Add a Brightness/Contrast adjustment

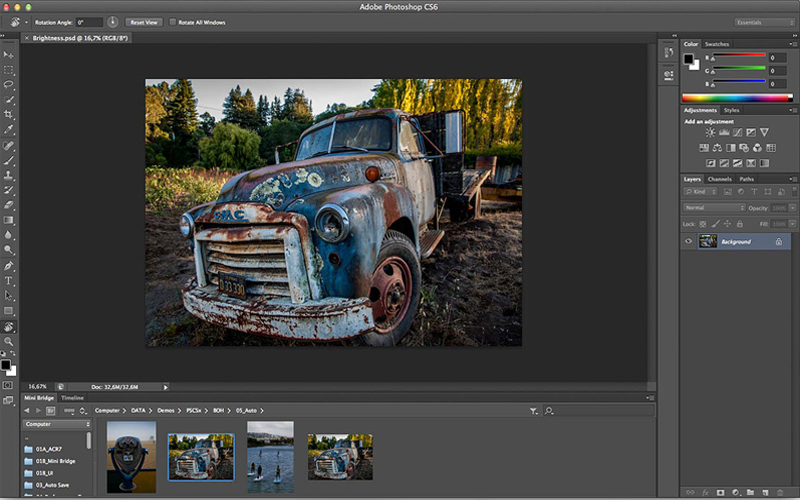click(x=710, y=132)
